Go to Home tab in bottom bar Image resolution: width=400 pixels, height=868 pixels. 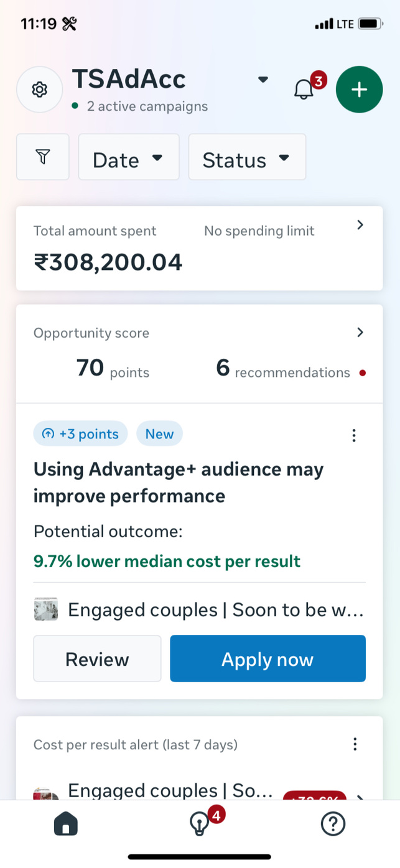click(x=66, y=824)
